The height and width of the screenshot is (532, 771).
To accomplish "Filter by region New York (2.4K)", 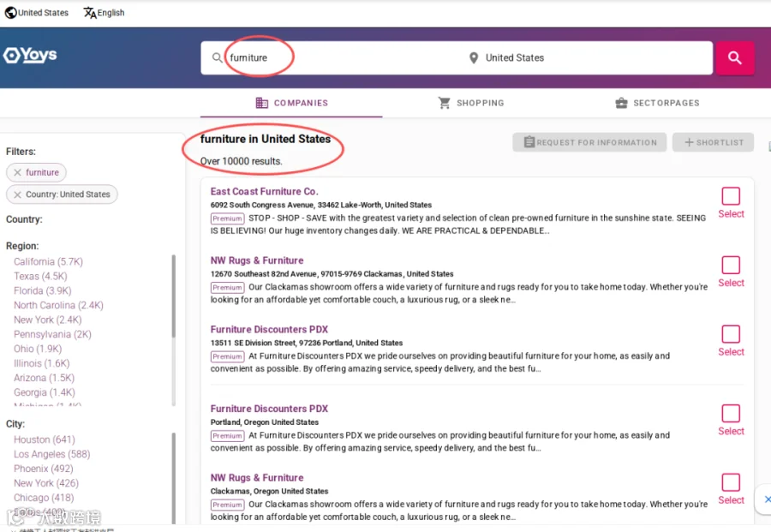I will [48, 320].
